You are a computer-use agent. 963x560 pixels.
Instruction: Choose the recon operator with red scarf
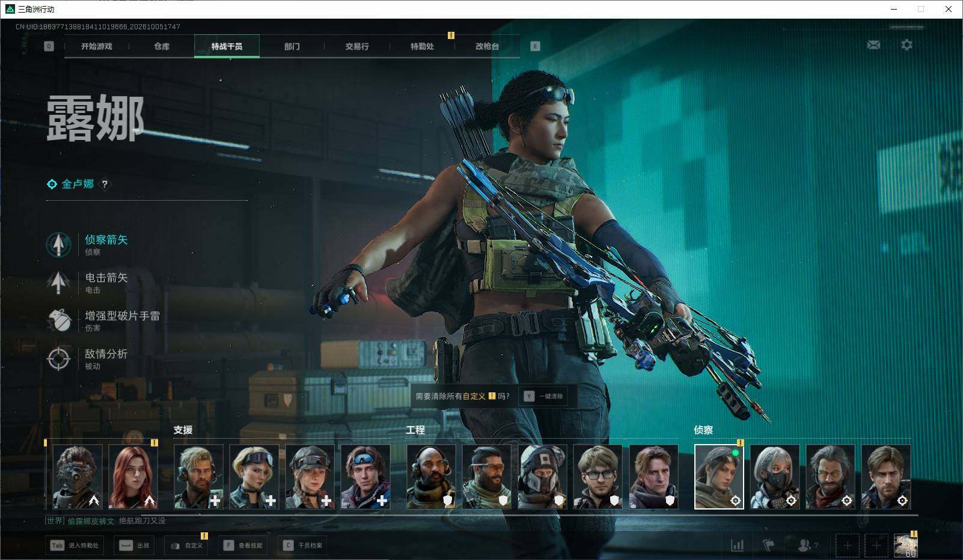[x=830, y=477]
